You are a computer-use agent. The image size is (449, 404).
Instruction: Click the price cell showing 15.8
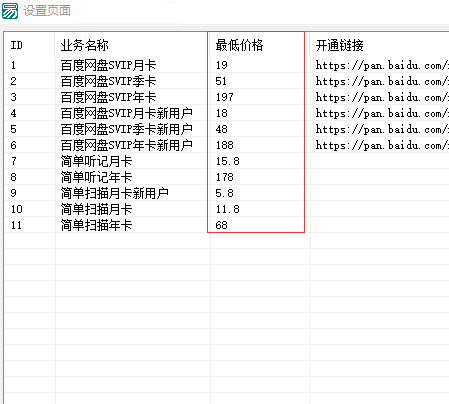(x=260, y=161)
